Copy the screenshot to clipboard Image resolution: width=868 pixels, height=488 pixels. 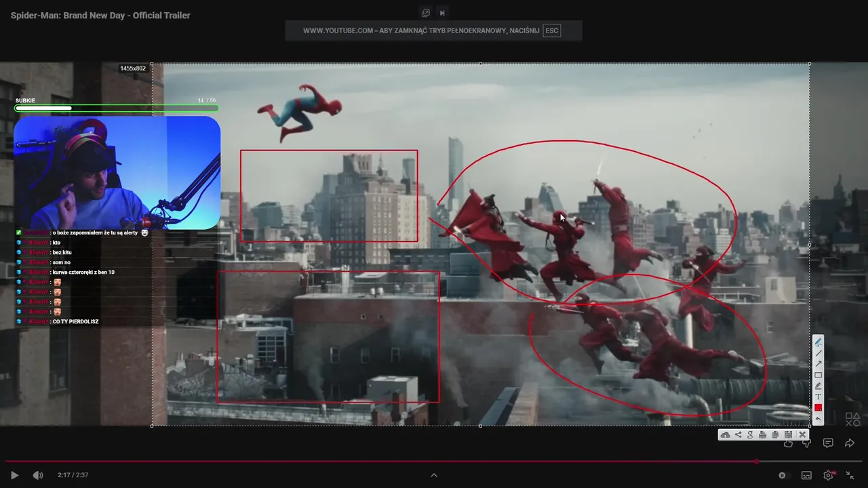click(775, 434)
